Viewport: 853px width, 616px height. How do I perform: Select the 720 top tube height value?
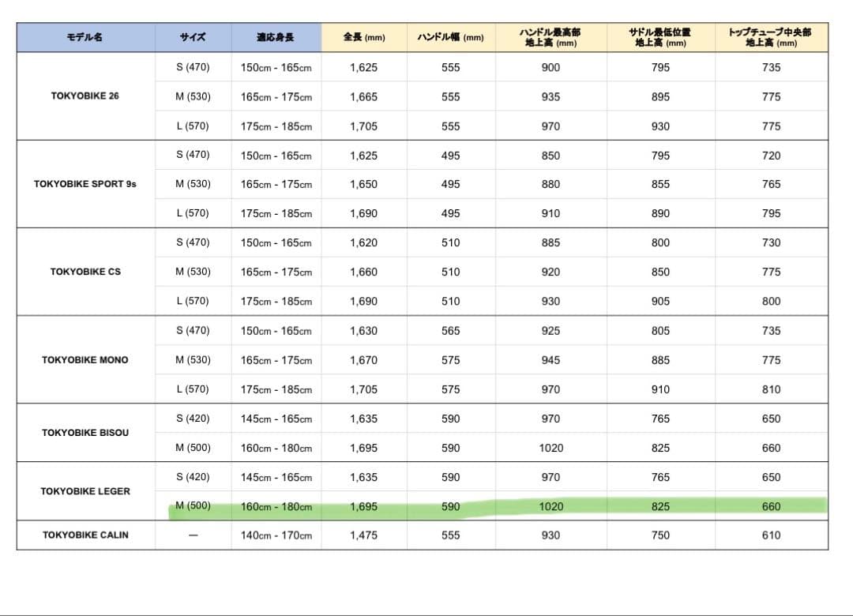click(772, 156)
